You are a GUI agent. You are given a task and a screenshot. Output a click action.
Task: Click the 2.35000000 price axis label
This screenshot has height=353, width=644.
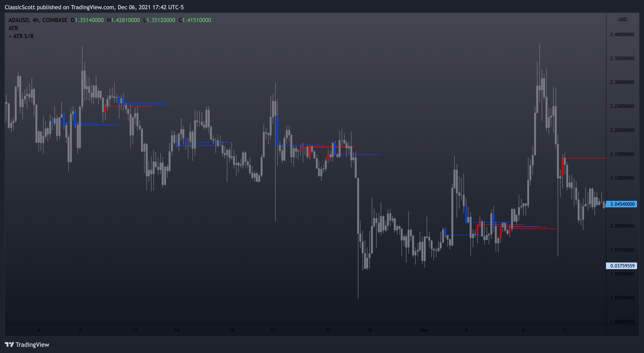coord(622,58)
